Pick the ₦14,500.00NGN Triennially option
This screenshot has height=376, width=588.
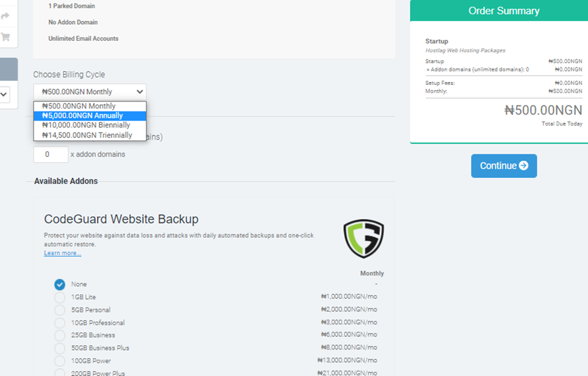[x=87, y=135]
